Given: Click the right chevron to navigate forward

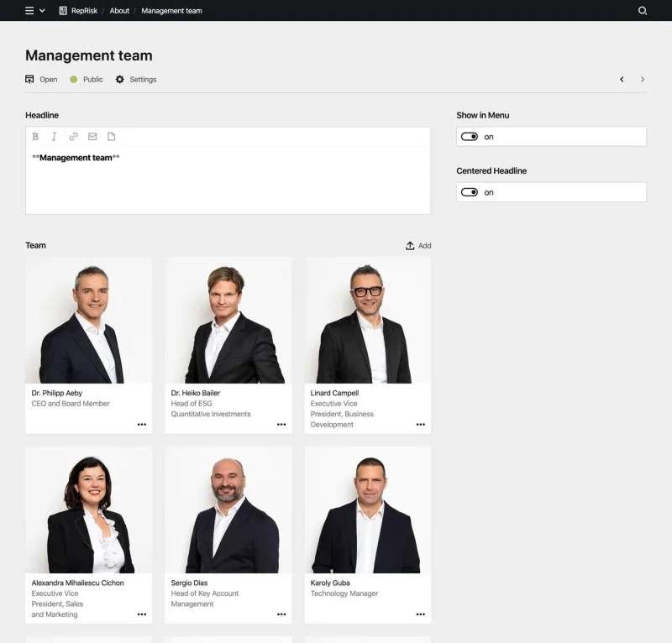Looking at the screenshot, I should pos(641,80).
